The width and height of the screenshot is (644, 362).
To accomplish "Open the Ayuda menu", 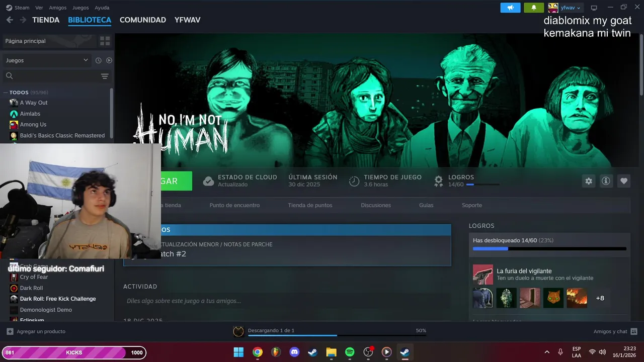I will pyautogui.click(x=102, y=8).
